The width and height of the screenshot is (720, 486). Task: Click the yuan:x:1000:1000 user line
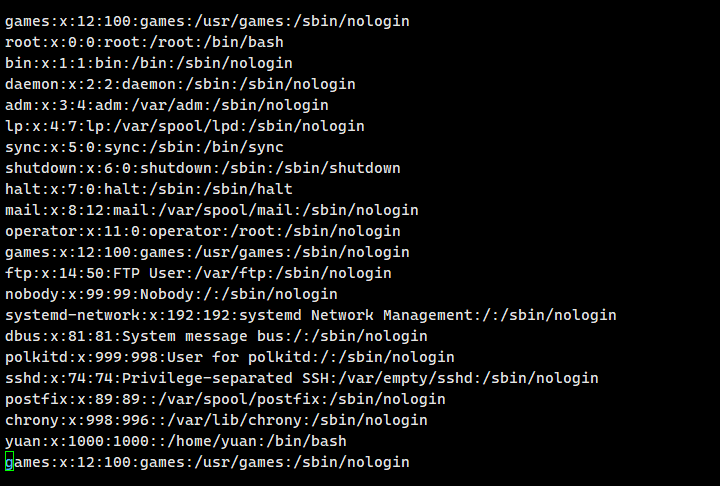pos(175,441)
